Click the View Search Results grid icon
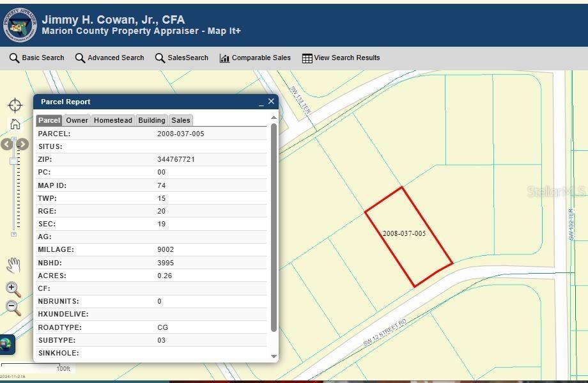588x383 pixels. click(307, 58)
